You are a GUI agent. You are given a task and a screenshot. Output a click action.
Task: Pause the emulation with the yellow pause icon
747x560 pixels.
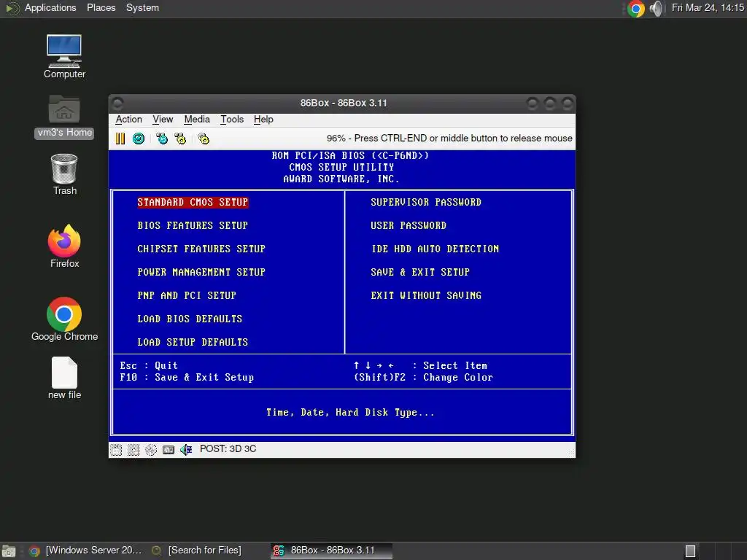[x=120, y=139]
